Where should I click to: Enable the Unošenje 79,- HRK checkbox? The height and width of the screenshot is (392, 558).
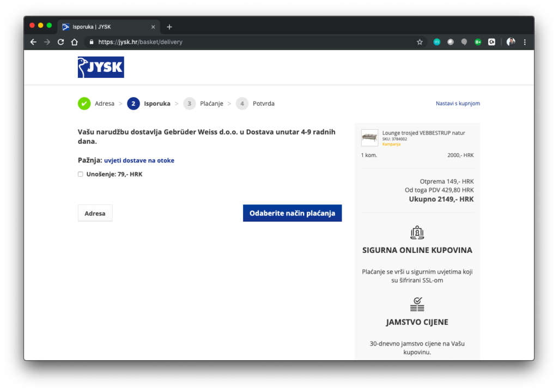[x=81, y=174]
